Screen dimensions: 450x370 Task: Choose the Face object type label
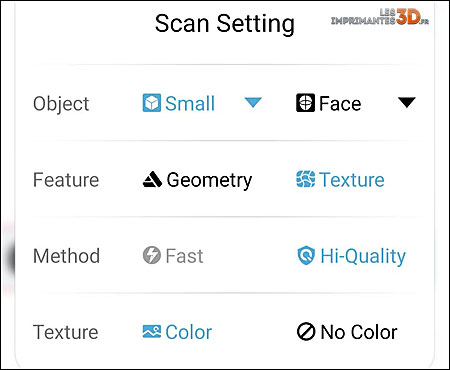[x=340, y=103]
